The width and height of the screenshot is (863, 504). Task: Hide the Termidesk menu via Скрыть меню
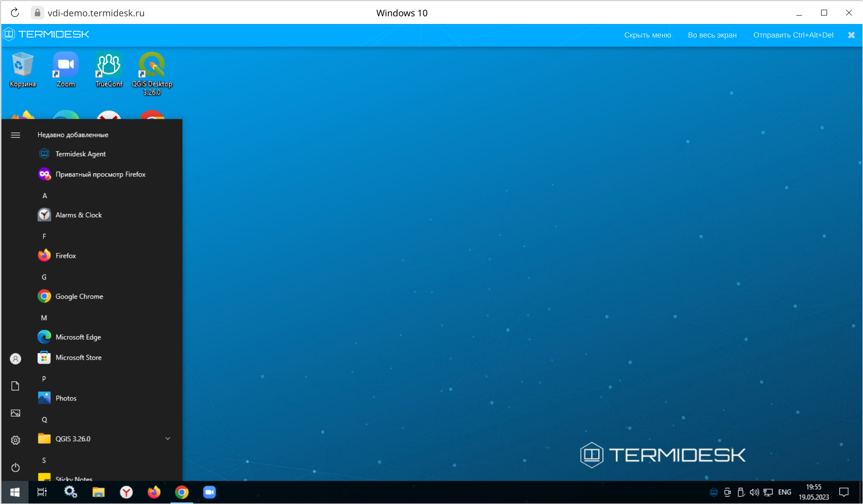(647, 35)
